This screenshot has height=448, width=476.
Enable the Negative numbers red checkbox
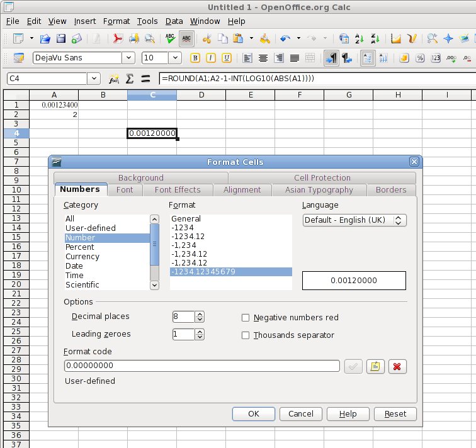click(x=246, y=318)
